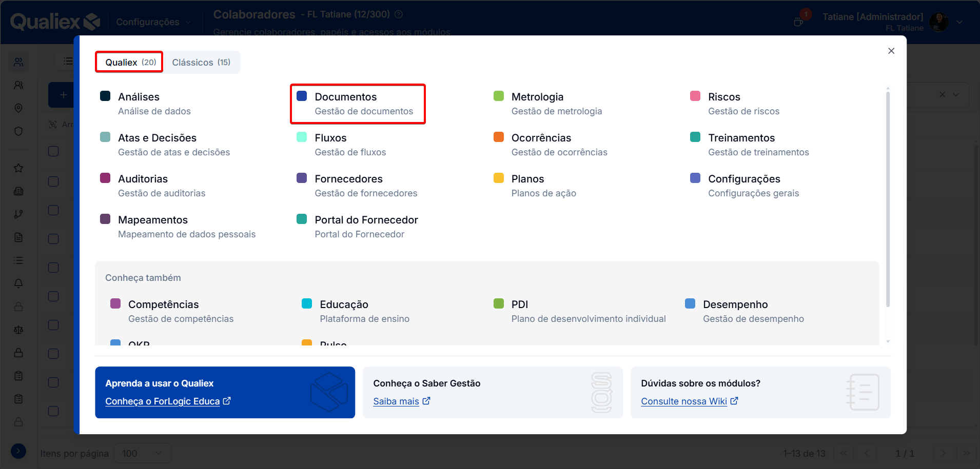Image resolution: width=980 pixels, height=469 pixels.
Task: Follow the Saiba mais link
Action: (402, 401)
